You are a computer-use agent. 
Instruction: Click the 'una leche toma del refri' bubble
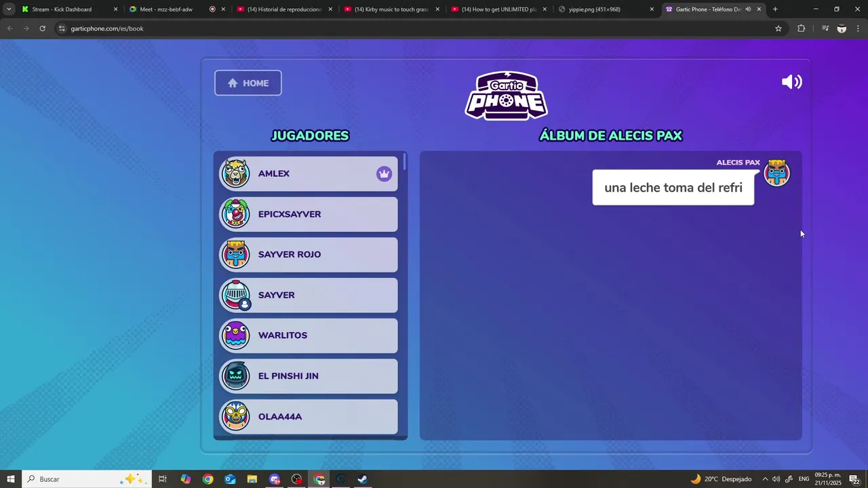(673, 188)
